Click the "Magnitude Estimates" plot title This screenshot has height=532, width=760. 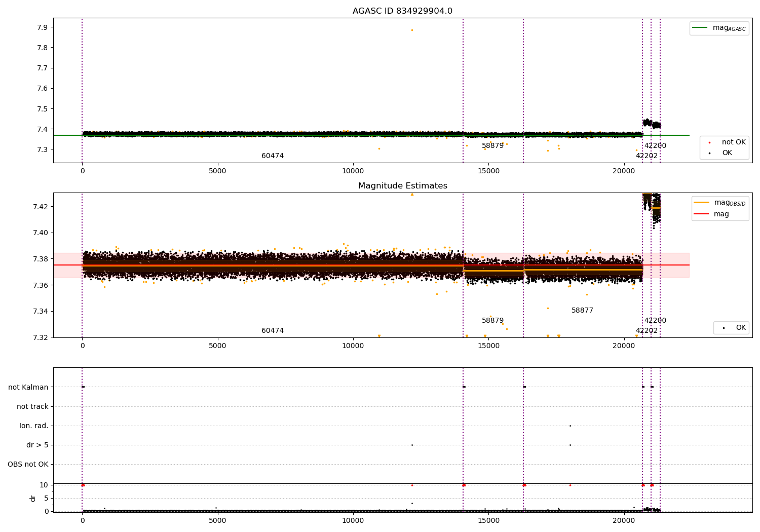403,186
